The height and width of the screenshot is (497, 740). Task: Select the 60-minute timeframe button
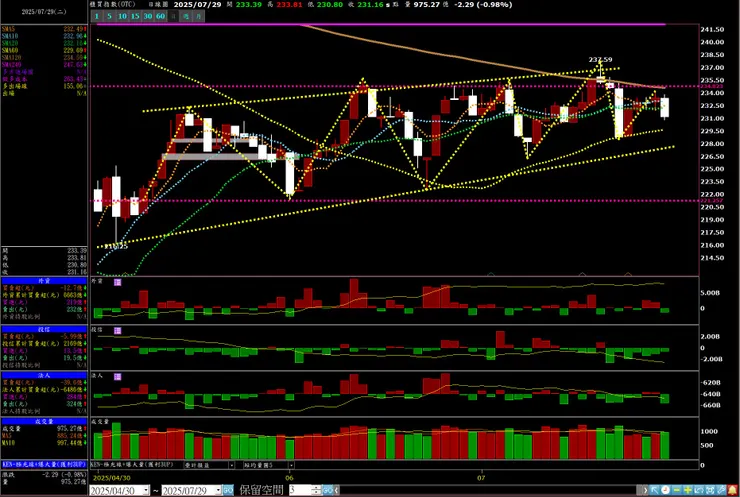pyautogui.click(x=160, y=16)
